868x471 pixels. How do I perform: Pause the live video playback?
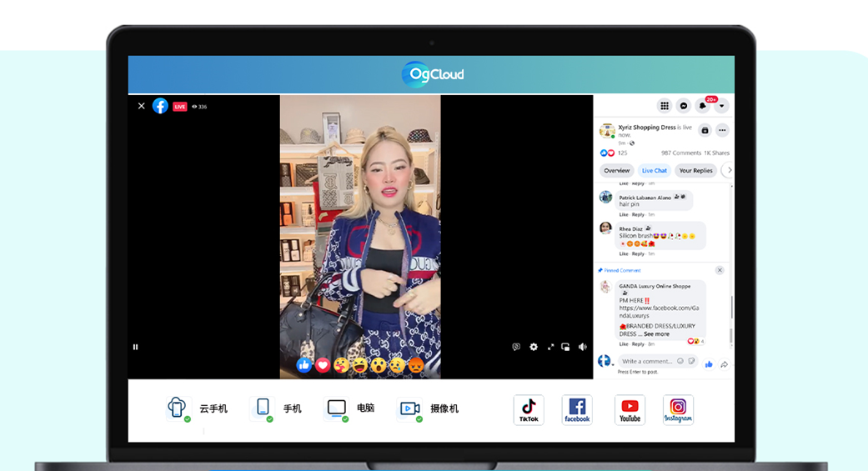coord(135,347)
